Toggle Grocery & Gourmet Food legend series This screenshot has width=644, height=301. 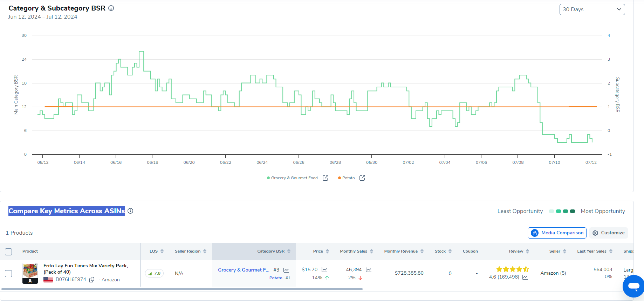point(292,178)
